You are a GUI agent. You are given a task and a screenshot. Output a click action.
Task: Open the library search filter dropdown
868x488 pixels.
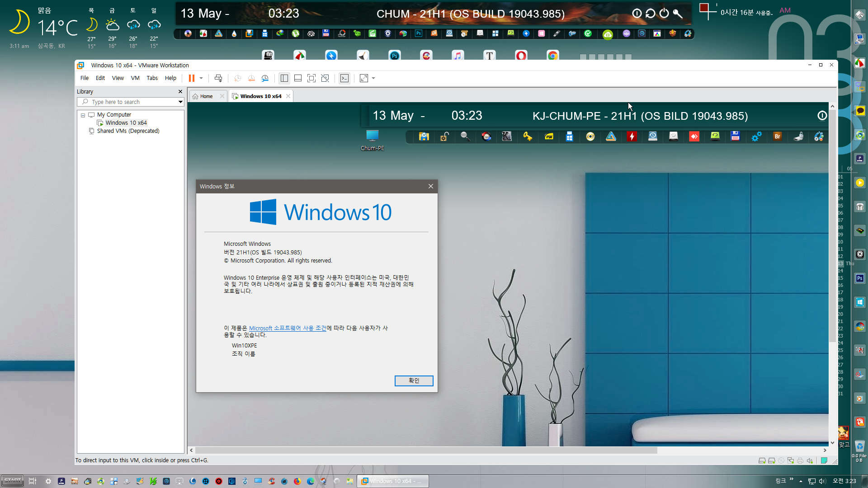(x=180, y=102)
